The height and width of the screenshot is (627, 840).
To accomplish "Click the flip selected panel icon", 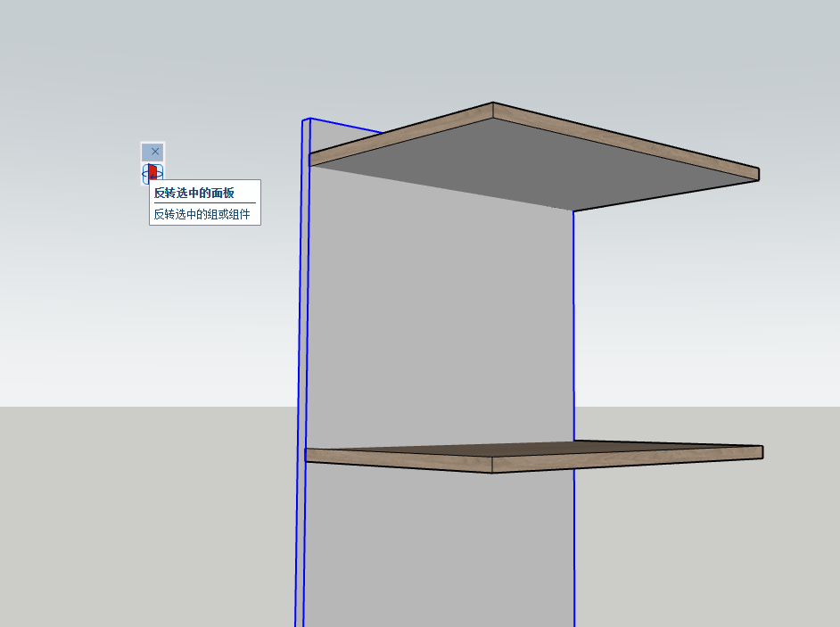I will pyautogui.click(x=152, y=172).
